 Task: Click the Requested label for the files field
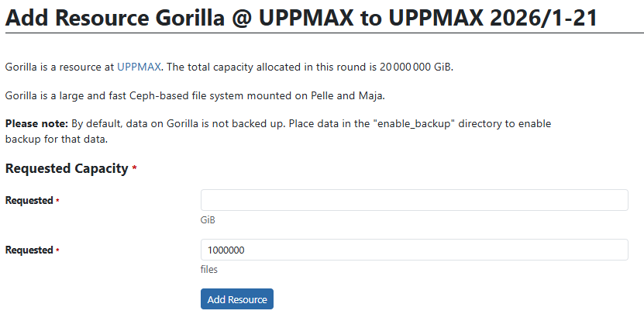pos(29,250)
